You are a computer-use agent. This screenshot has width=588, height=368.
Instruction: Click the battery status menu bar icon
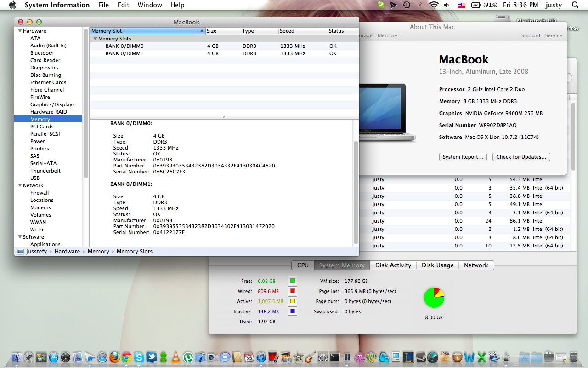[475, 5]
